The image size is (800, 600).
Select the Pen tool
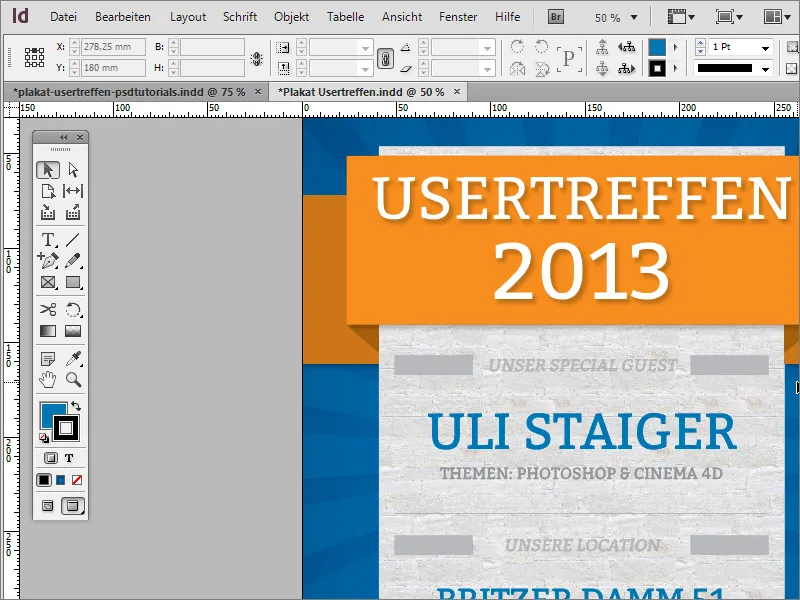(x=48, y=261)
